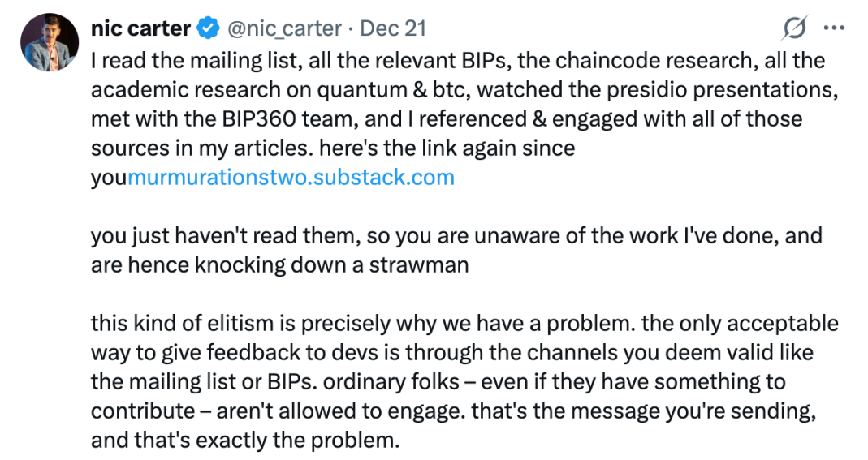
Task: Click the line starting "this kind of elitism"
Action: click(x=464, y=323)
